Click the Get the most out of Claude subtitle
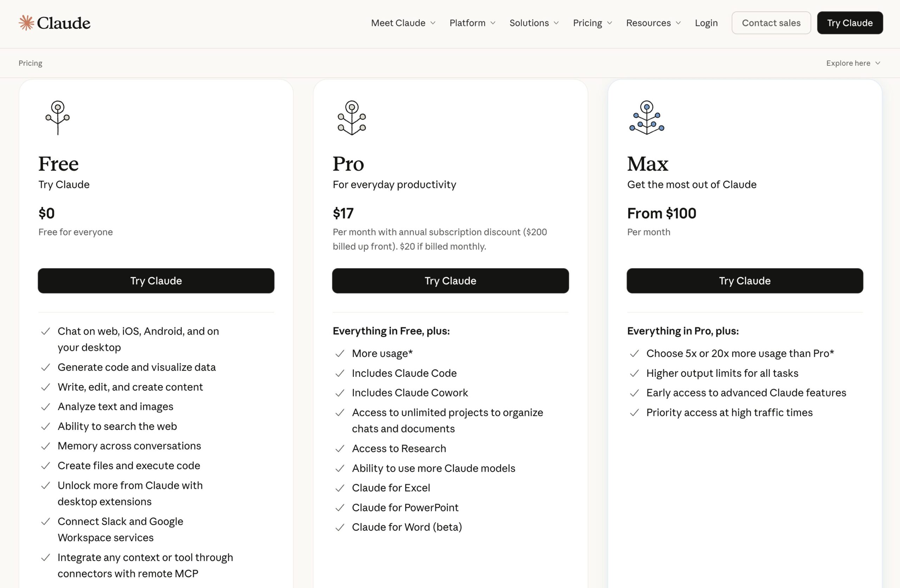This screenshot has width=900, height=588. (x=692, y=185)
